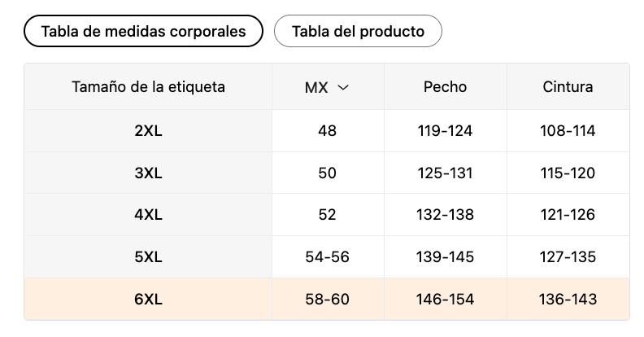Viewport: 644px width, 337px height.
Task: Click Cintura value 115-120
Action: (x=568, y=173)
